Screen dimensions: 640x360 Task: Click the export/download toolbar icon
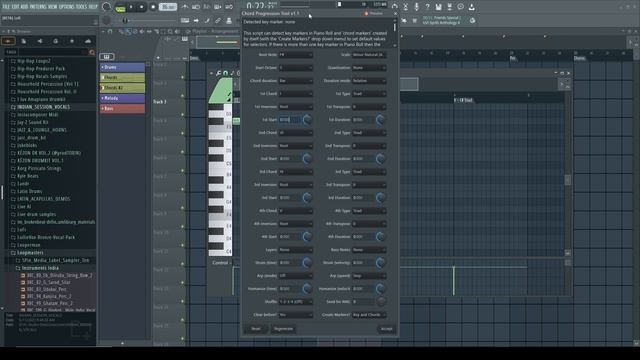(x=471, y=7)
